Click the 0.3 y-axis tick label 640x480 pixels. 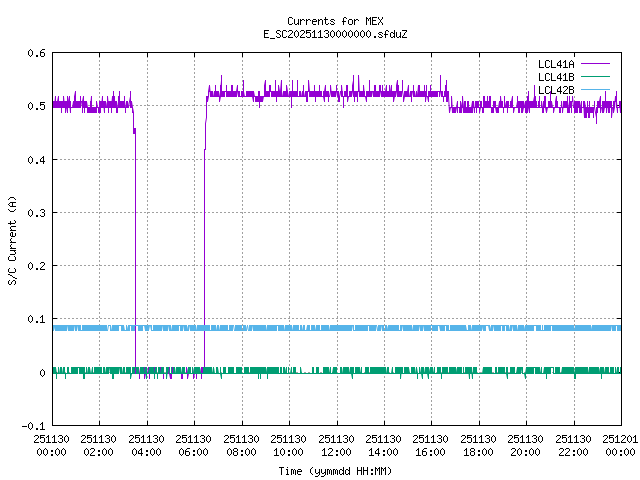(36, 213)
